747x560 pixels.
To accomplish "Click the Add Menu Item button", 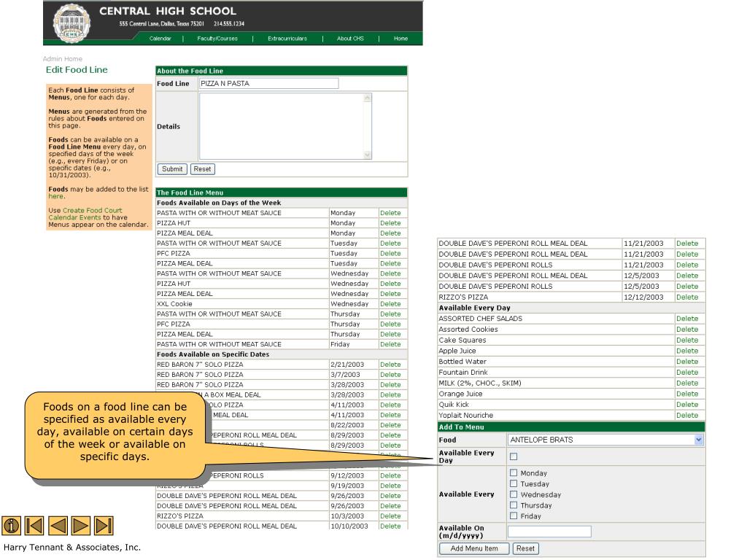I will [474, 548].
